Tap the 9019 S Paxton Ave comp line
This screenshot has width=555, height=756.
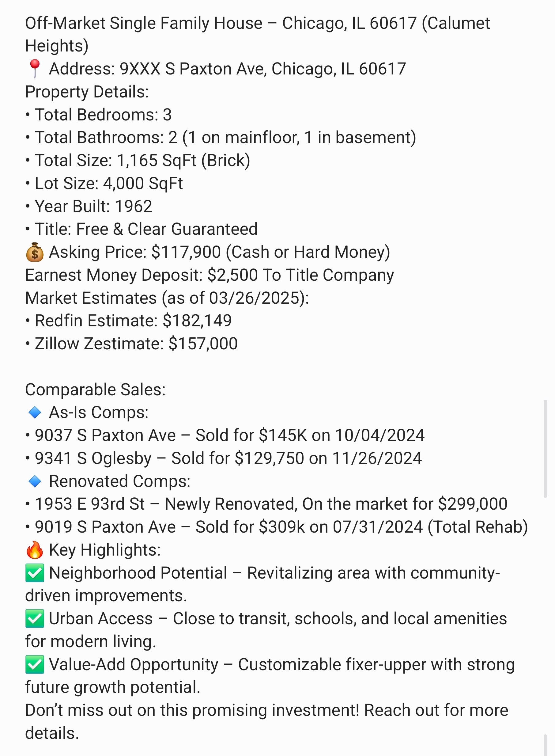pyautogui.click(x=277, y=527)
